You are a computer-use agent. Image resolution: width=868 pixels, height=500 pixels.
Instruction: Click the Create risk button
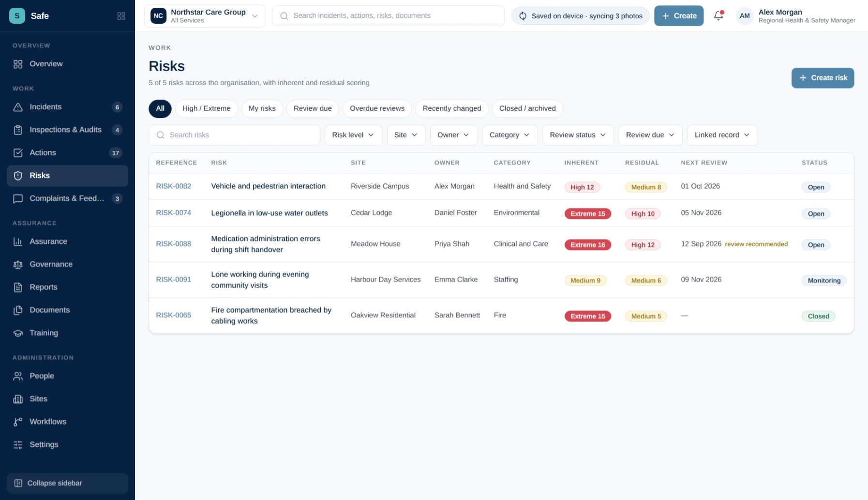pos(823,78)
